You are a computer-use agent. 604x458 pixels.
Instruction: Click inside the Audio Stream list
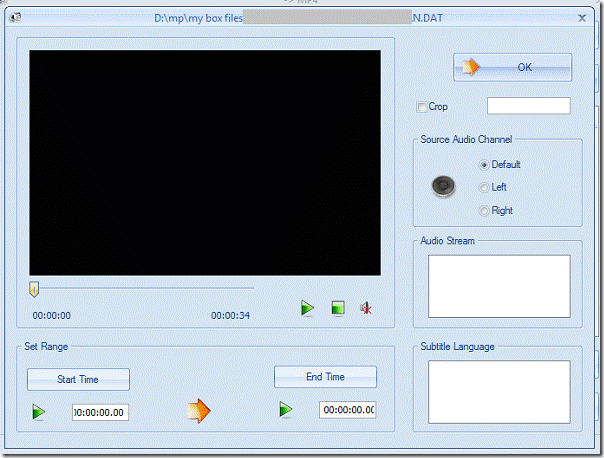tap(499, 286)
